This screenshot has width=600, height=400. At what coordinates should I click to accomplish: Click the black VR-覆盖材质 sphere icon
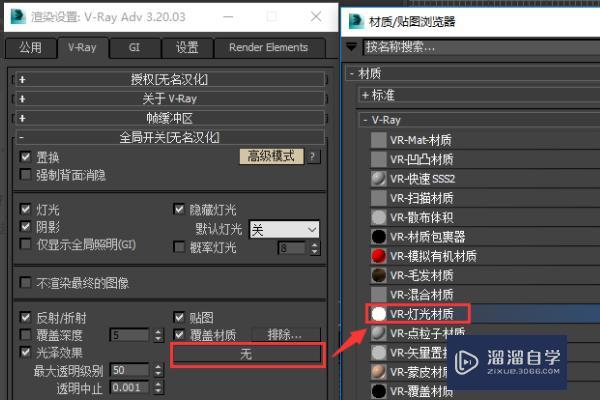378,391
